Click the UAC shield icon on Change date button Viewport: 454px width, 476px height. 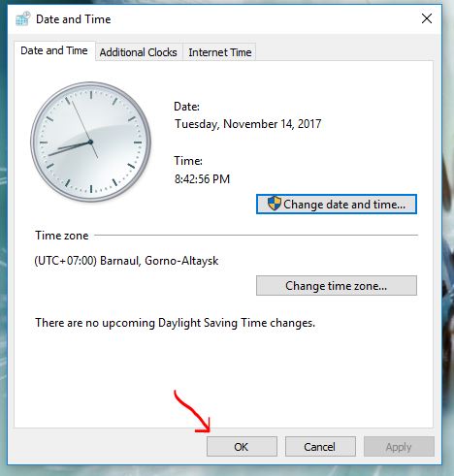(275, 204)
